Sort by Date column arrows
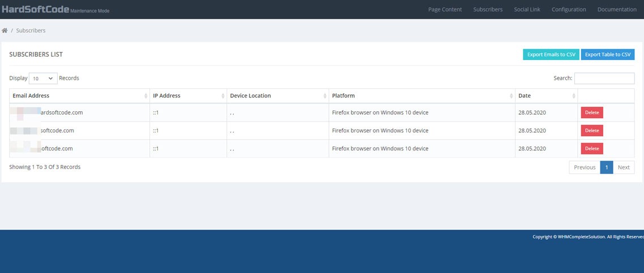Screen dimensions: 644x273 click(574, 96)
